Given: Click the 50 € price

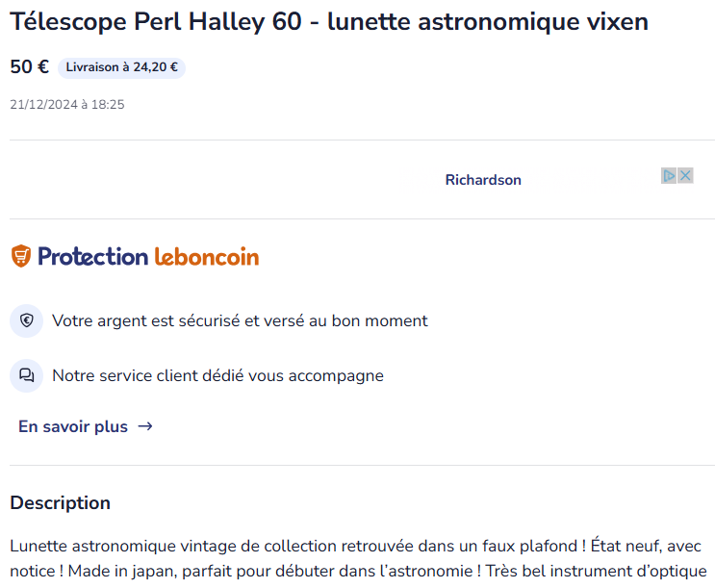Looking at the screenshot, I should pos(29,67).
